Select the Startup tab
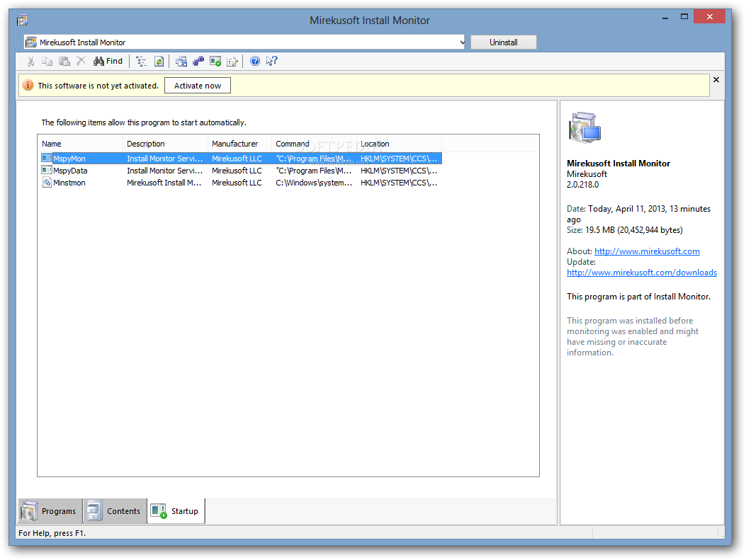 click(x=176, y=511)
